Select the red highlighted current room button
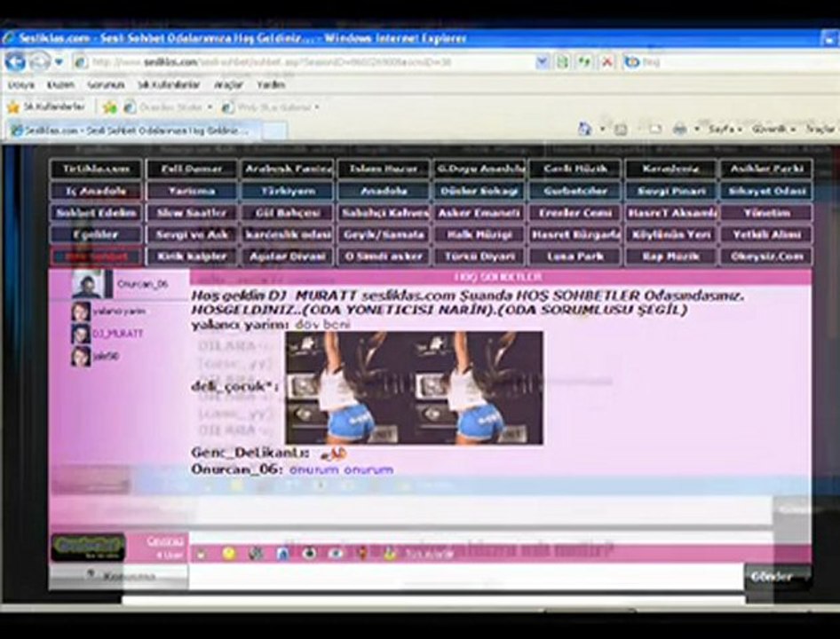Viewport: 840px width, 639px height. pyautogui.click(x=97, y=256)
